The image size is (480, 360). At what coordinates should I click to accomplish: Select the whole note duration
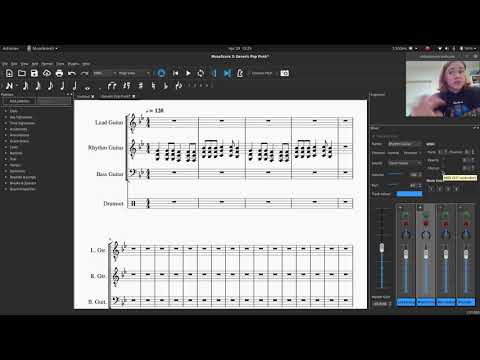(87, 87)
